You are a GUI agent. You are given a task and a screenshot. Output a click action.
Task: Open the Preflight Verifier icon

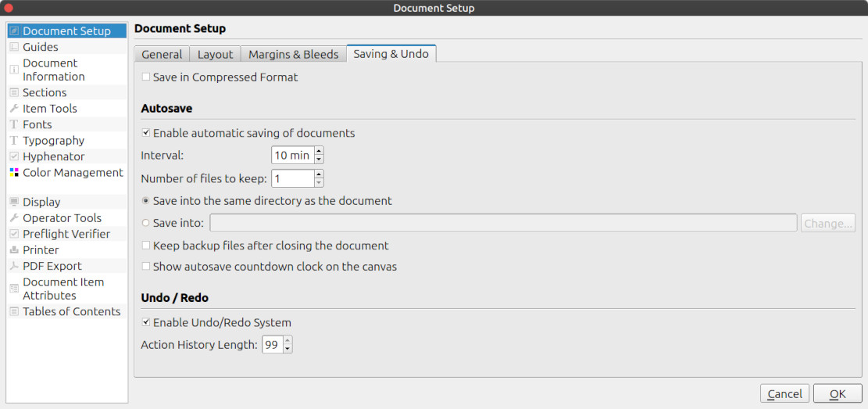tap(14, 234)
